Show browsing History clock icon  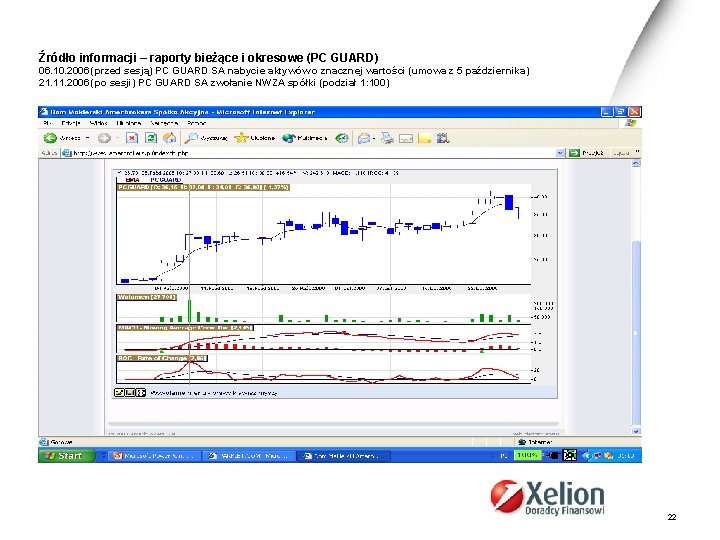click(341, 138)
